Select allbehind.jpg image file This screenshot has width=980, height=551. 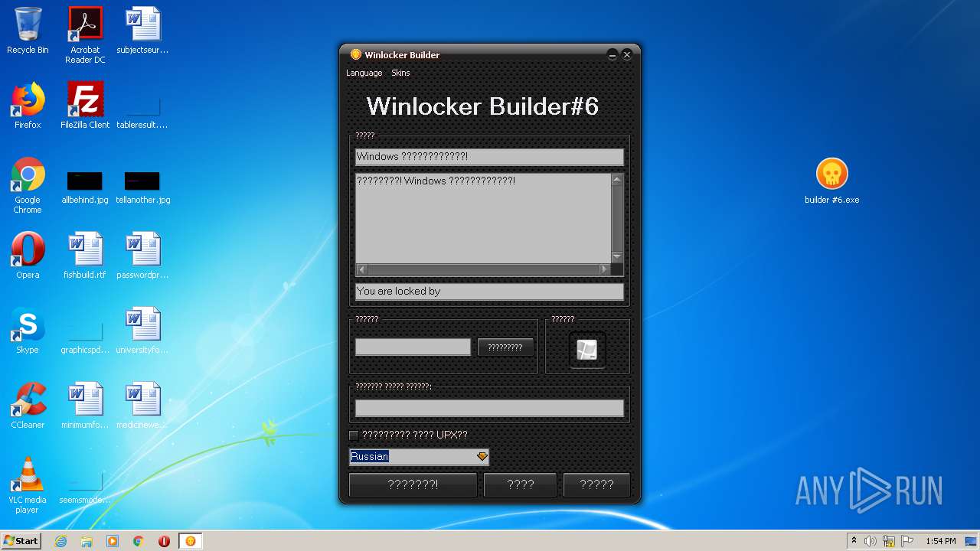pos(85,187)
